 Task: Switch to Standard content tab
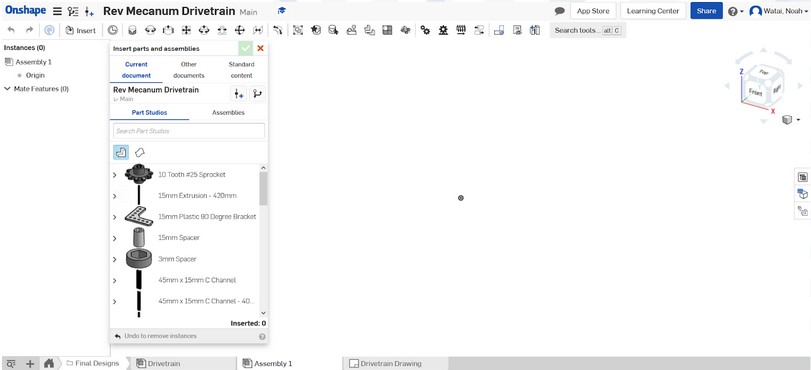click(242, 70)
